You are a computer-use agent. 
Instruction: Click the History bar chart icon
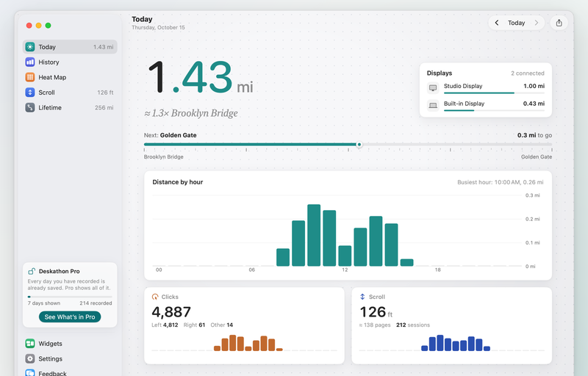pos(30,62)
